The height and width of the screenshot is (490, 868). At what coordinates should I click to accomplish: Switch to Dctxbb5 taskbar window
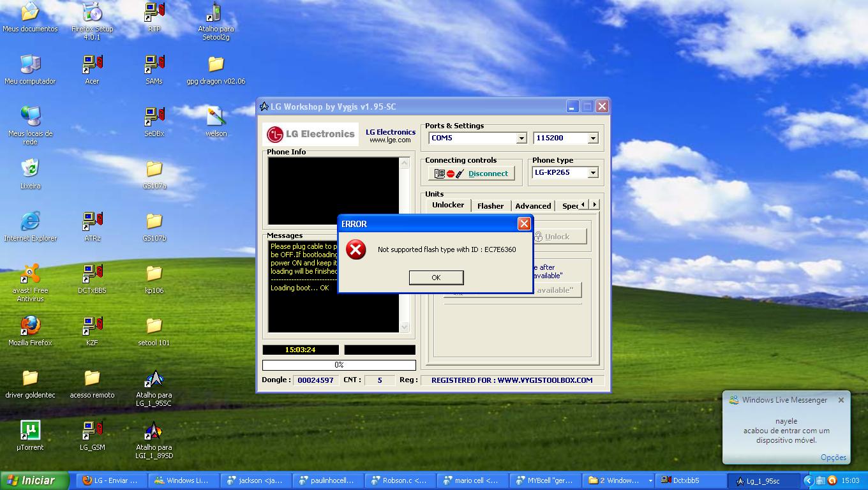692,480
